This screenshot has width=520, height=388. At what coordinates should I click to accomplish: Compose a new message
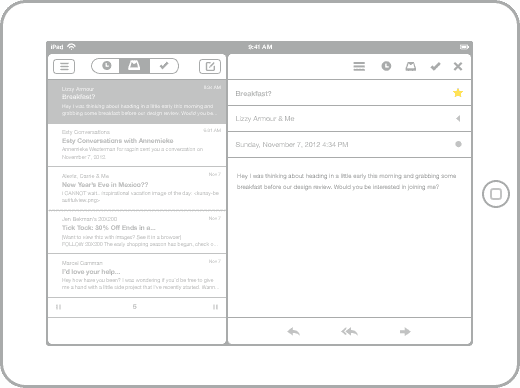coord(210,66)
